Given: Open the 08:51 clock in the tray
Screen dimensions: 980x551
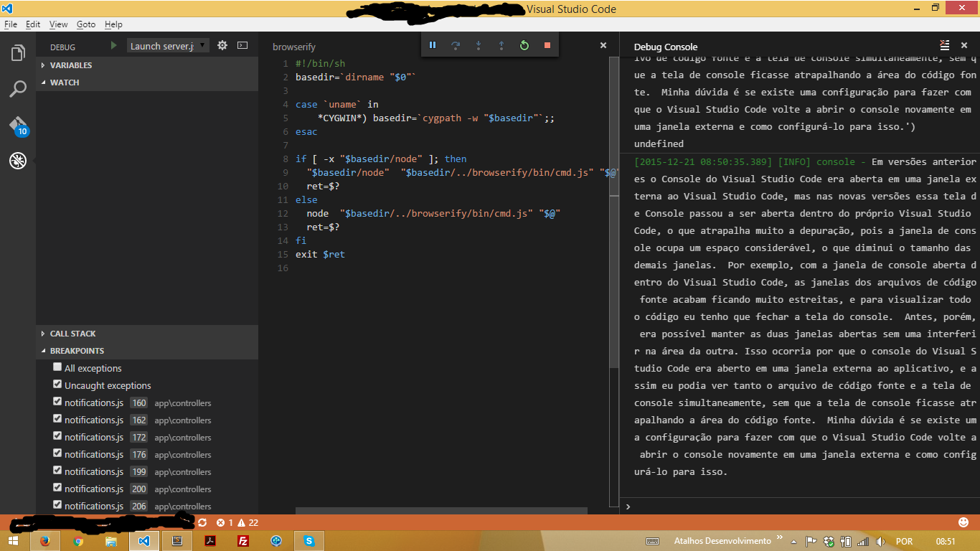Looking at the screenshot, I should tap(946, 541).
